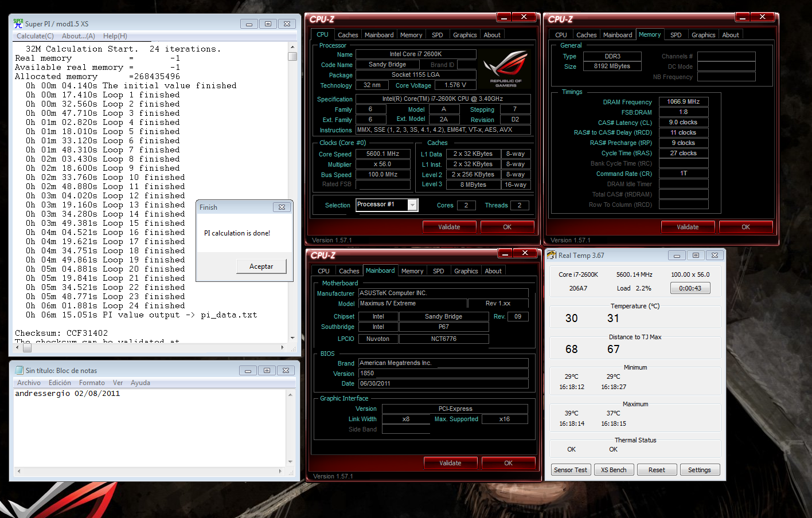The width and height of the screenshot is (812, 518).
Task: Click the Notepad horizontal scrollbar left arrow
Action: pos(19,471)
